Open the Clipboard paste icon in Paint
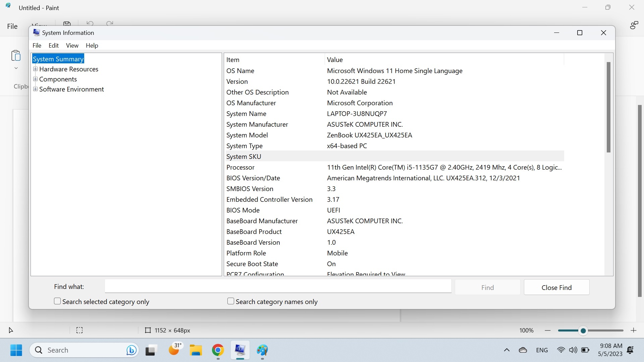The image size is (644, 362). [x=16, y=56]
